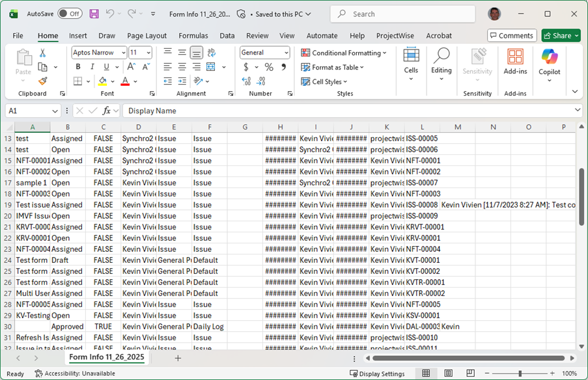588x380 pixels.
Task: Click the zoom slider in the status bar
Action: 520,373
